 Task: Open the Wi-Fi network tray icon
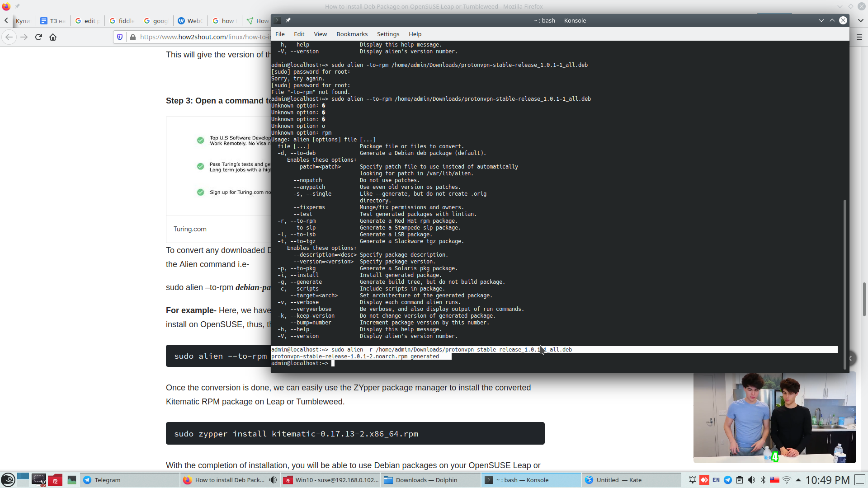click(x=787, y=480)
